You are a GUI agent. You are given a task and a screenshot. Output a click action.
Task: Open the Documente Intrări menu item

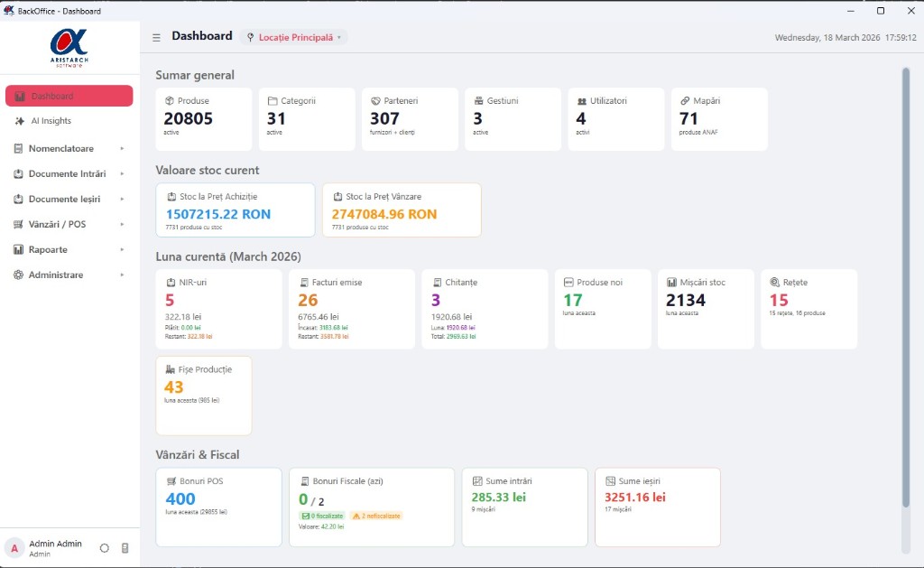pyautogui.click(x=69, y=174)
